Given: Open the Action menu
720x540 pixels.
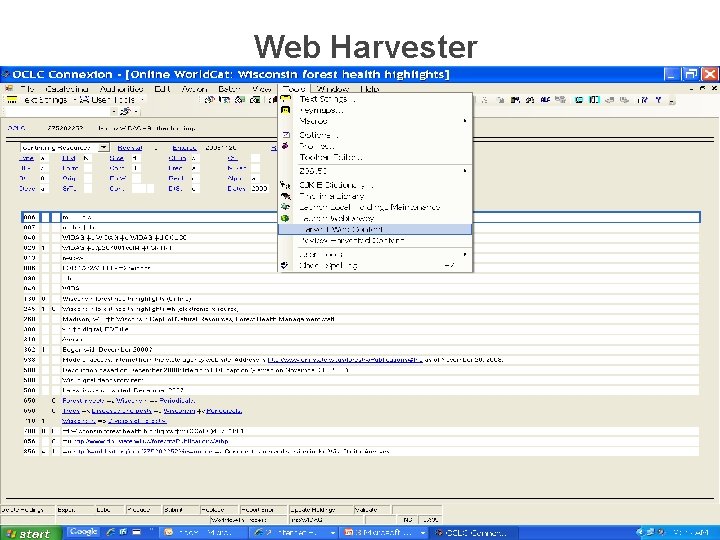Looking at the screenshot, I should (x=194, y=89).
